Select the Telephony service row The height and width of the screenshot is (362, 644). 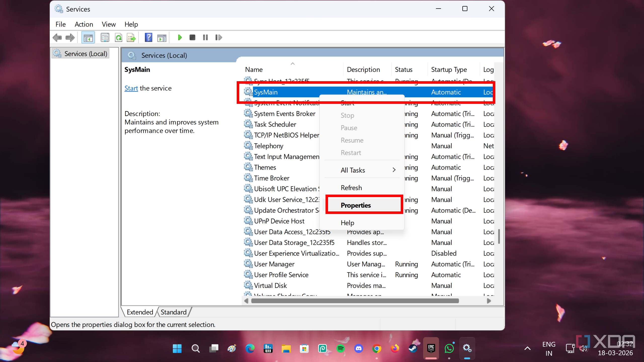pos(268,146)
